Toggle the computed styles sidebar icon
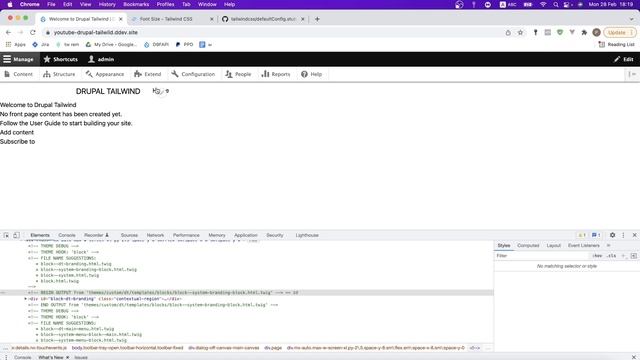The width and height of the screenshot is (640, 360). pyautogui.click(x=633, y=256)
